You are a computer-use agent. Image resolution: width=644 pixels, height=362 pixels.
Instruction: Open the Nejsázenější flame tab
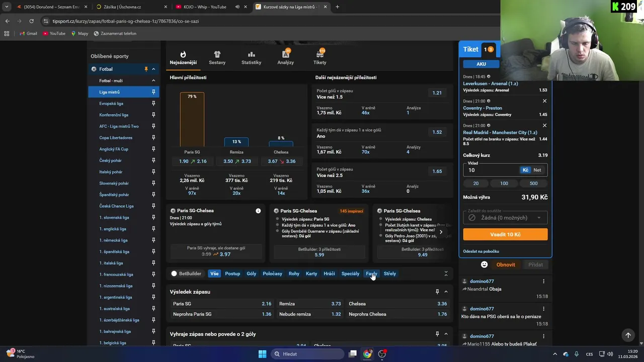[183, 58]
